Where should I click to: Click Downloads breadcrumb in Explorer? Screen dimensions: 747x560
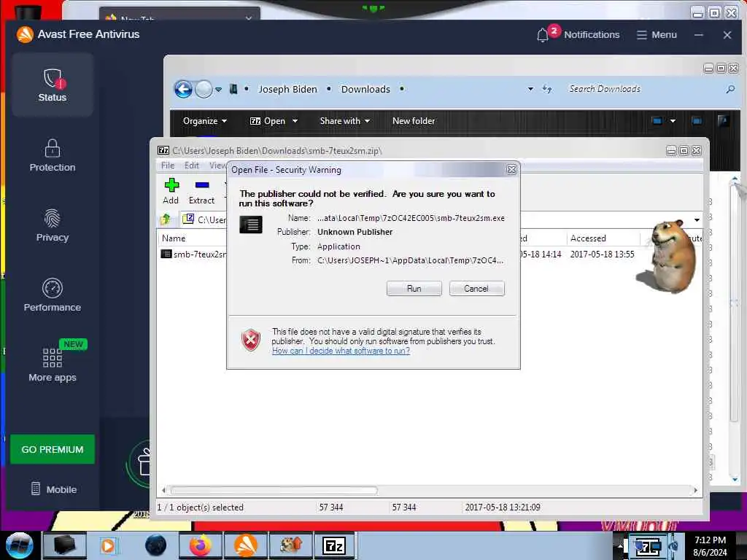coord(365,89)
